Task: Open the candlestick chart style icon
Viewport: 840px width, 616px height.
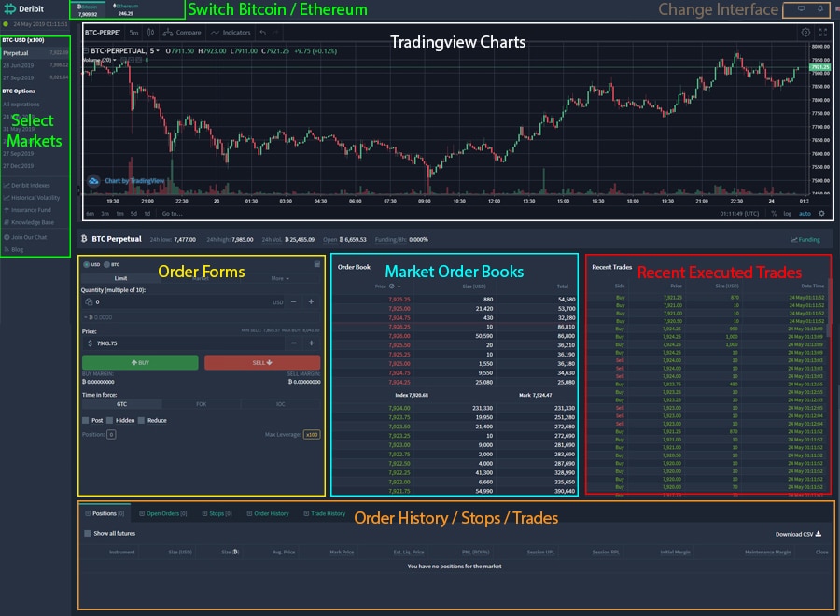Action: 151,33
